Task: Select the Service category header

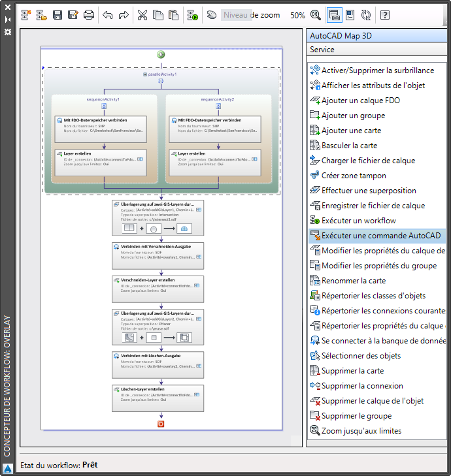Action: [x=376, y=49]
